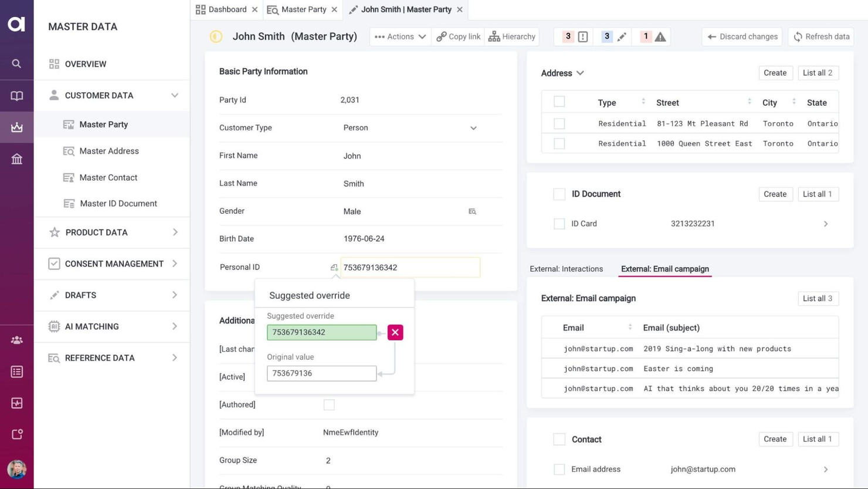Select the bank building icon in sidebar
Image resolution: width=868 pixels, height=489 pixels.
click(x=16, y=158)
